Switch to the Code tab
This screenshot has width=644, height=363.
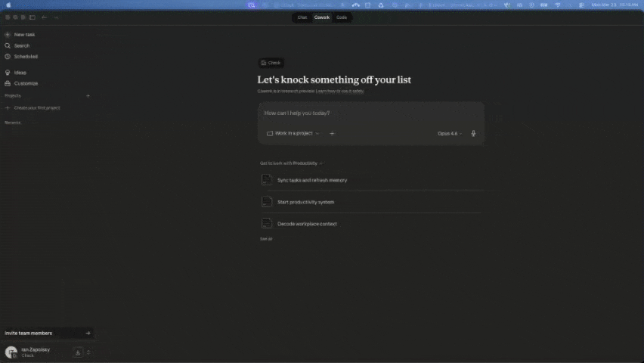point(342,17)
